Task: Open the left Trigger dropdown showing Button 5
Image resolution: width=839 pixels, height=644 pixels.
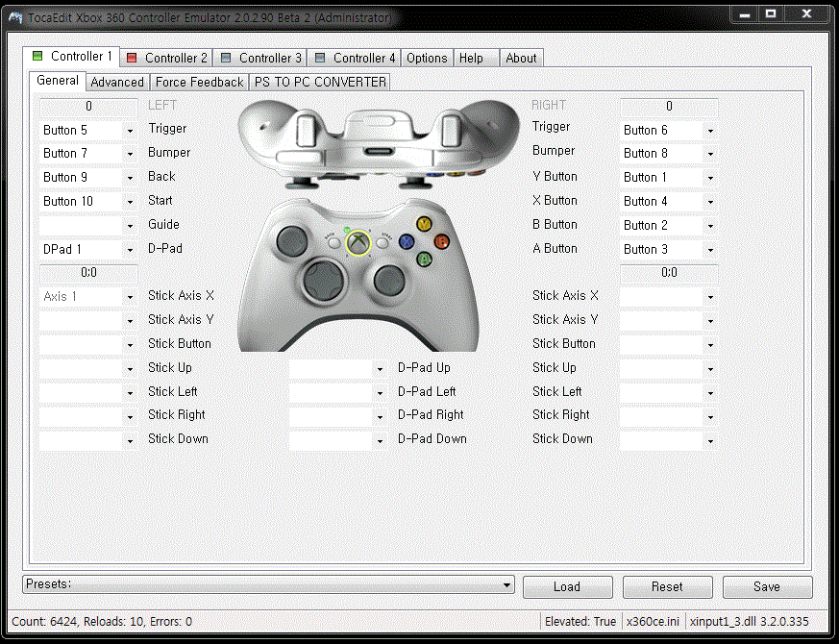Action: pos(88,131)
